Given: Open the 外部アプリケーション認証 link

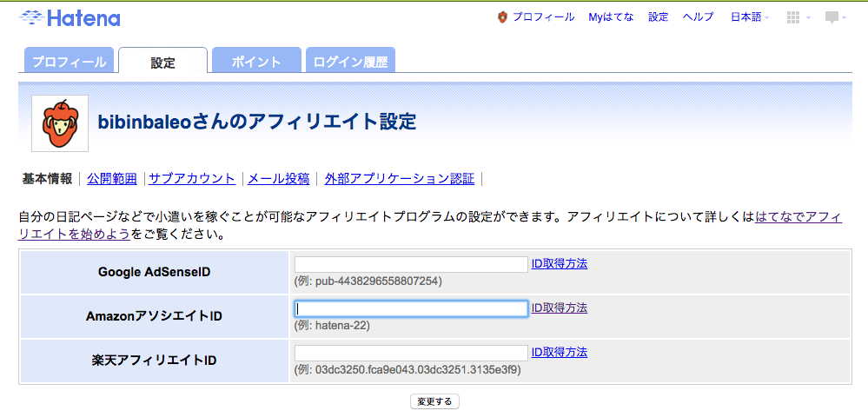Looking at the screenshot, I should point(400,179).
